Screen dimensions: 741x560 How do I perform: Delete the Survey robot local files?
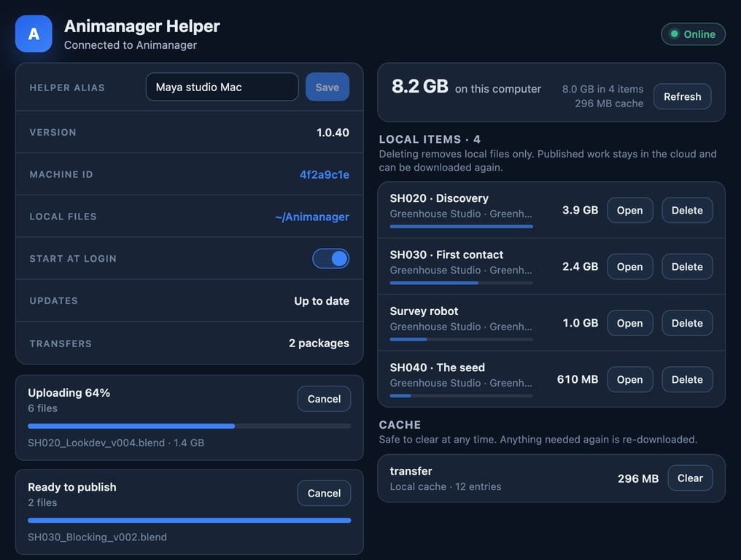(x=686, y=323)
